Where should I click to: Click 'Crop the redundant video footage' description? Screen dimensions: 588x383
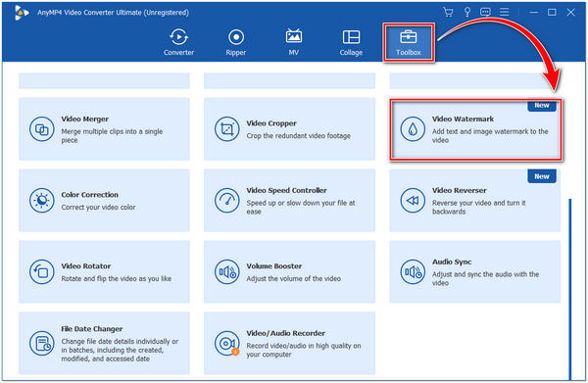tap(299, 135)
